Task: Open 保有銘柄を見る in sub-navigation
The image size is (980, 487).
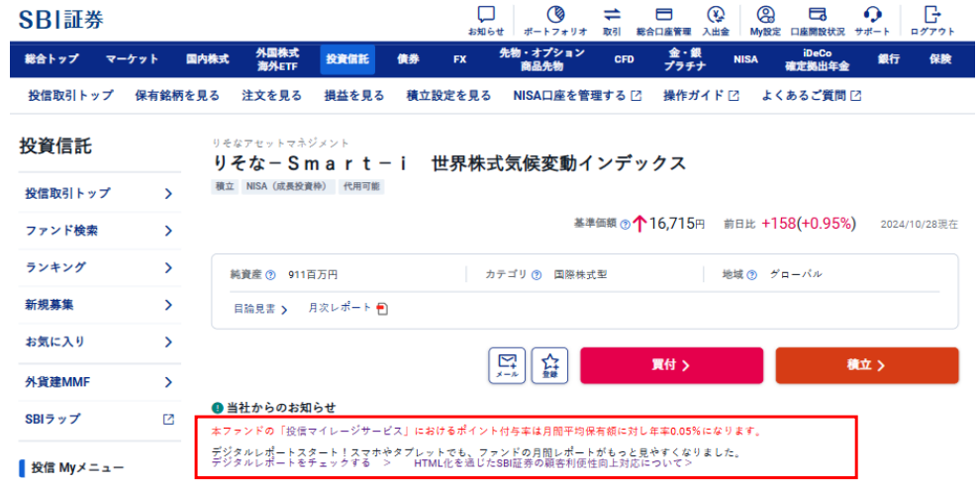Action: click(177, 96)
